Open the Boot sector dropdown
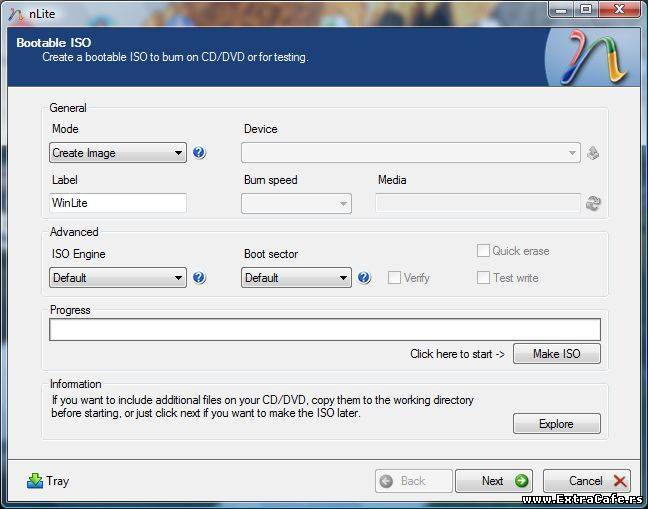Screen dimensions: 648x509 click(x=296, y=278)
